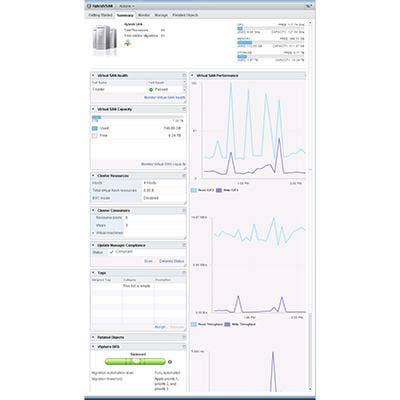Click the info icon beside DRS balance bar
This screenshot has height=400, width=400.
(x=170, y=362)
